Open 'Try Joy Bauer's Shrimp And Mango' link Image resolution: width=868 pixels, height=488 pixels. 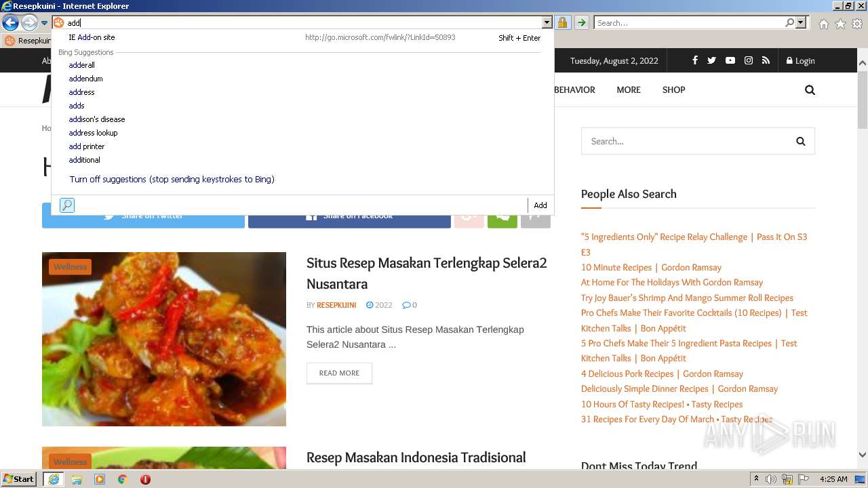coord(687,298)
